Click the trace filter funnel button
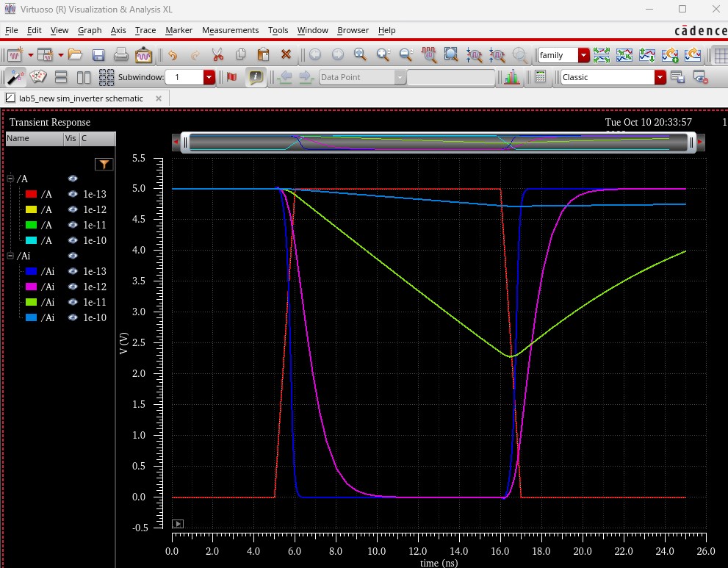This screenshot has height=568, width=728. click(x=104, y=165)
